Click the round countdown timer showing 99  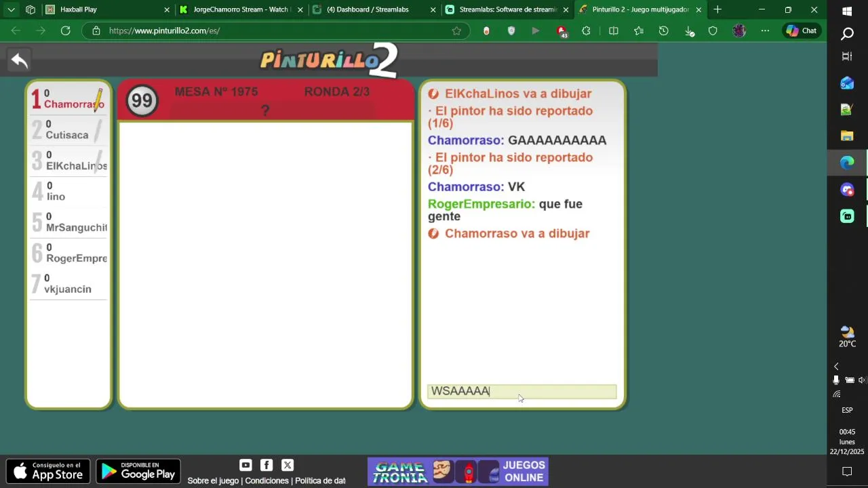click(x=142, y=101)
